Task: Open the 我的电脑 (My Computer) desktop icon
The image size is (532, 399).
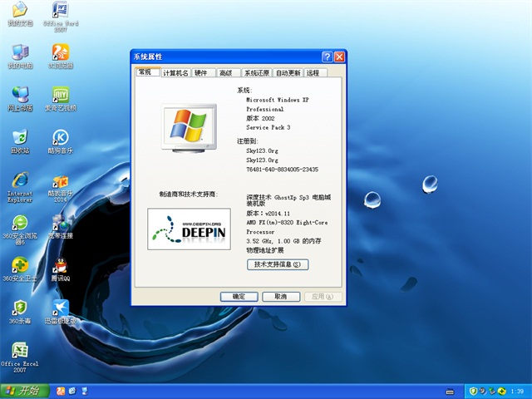Action: 20,53
